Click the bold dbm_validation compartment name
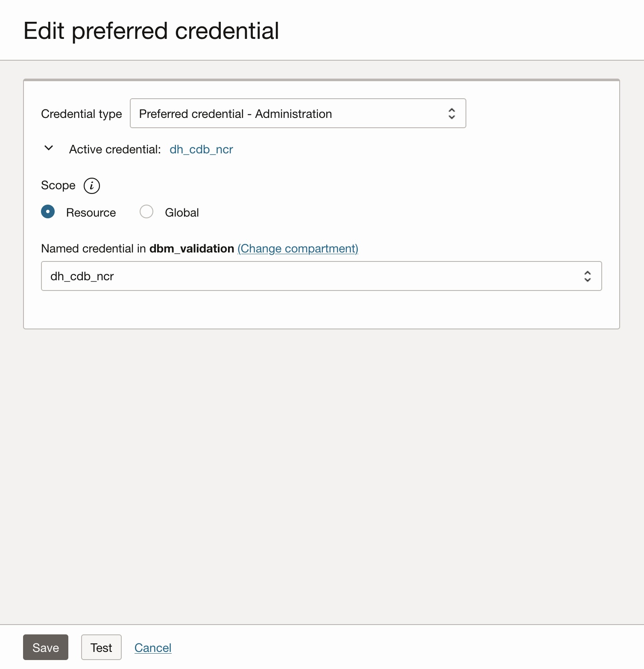This screenshot has height=669, width=644. [191, 249]
